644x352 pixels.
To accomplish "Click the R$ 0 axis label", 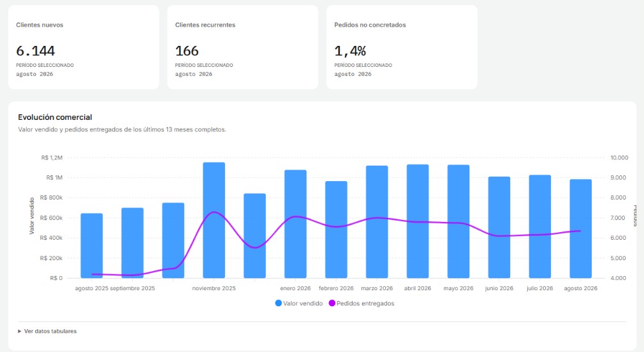I will tap(56, 278).
